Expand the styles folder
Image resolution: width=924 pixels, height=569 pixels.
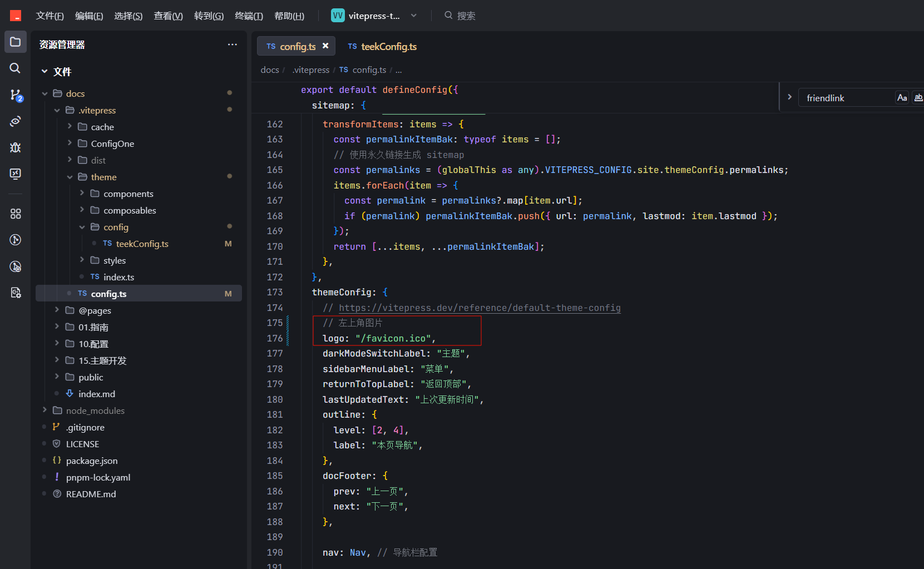[82, 260]
